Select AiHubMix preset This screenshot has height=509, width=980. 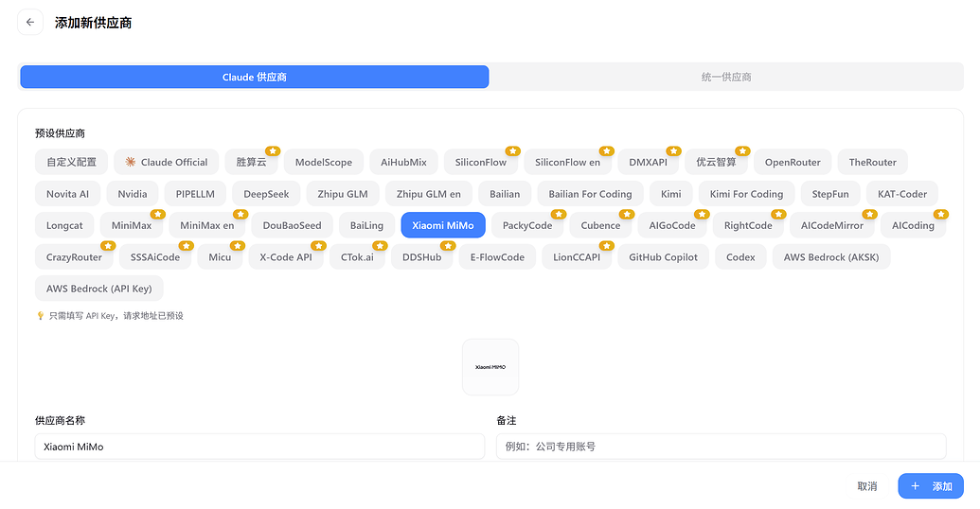[x=403, y=163]
